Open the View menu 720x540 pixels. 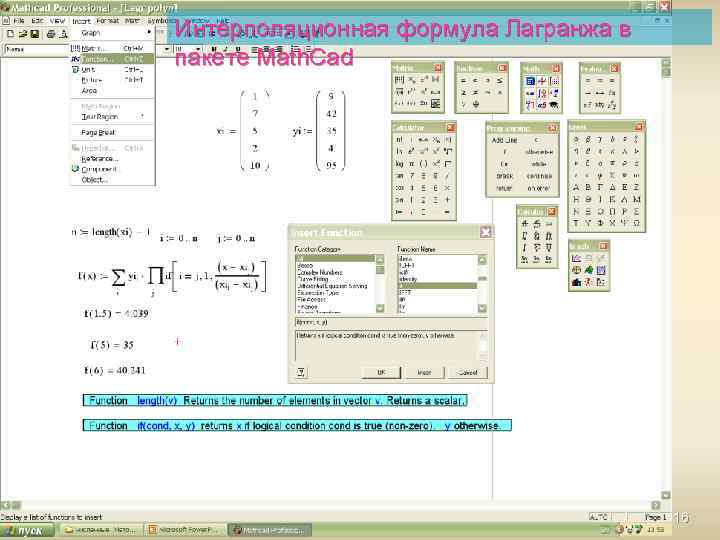coord(57,21)
